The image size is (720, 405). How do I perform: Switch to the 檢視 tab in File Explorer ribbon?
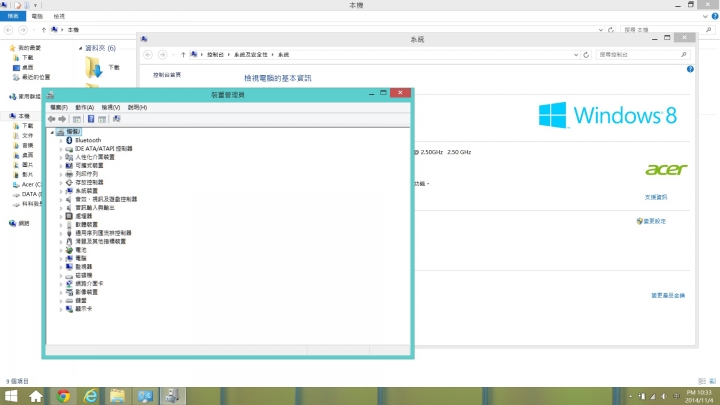pos(59,17)
